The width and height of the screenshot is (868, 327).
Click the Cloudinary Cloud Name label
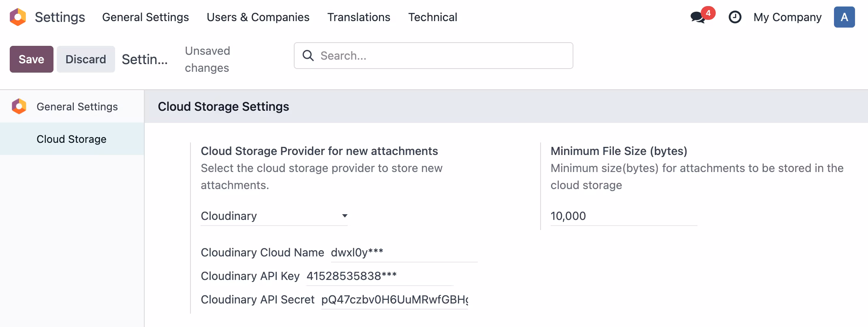tap(263, 252)
